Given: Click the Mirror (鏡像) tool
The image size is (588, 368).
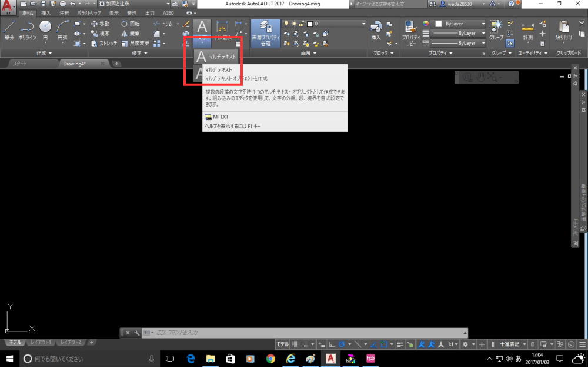Looking at the screenshot, I should coord(131,34).
